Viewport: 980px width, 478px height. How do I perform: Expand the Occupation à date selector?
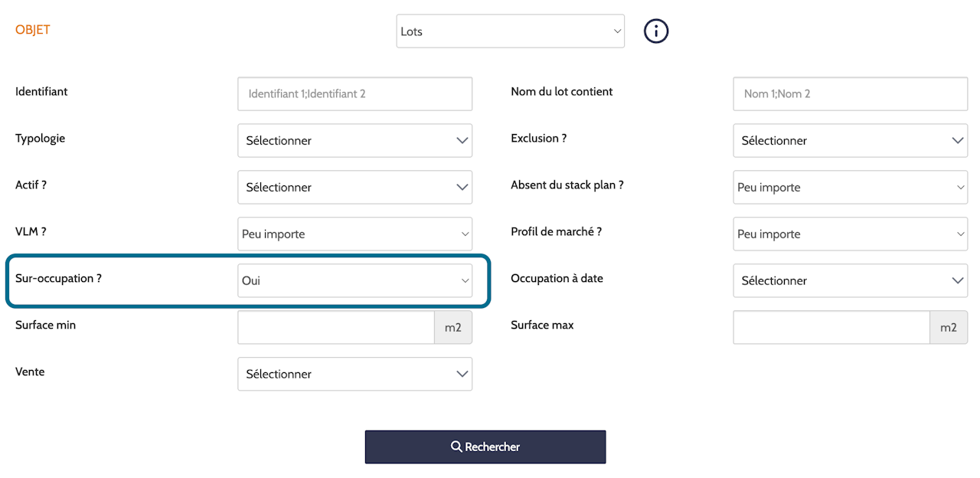(x=850, y=280)
